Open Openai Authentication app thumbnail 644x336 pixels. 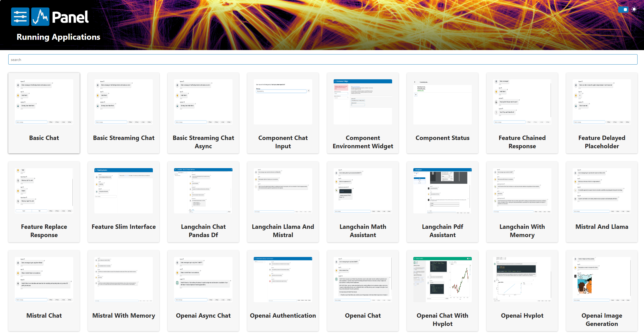(x=283, y=280)
